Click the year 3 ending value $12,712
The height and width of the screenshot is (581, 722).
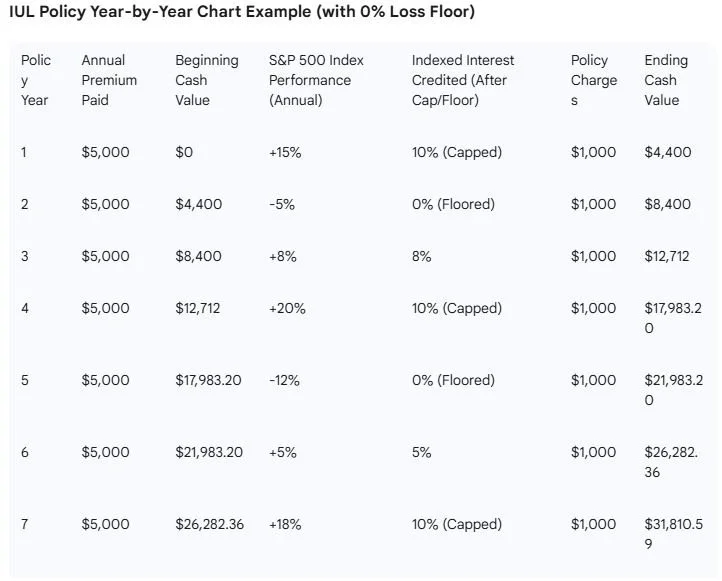[667, 256]
